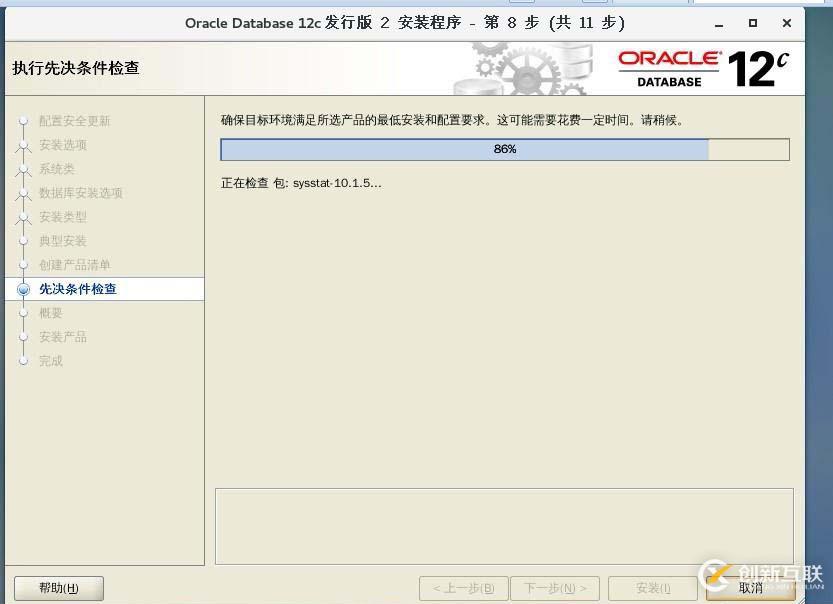Image resolution: width=833 pixels, height=604 pixels.
Task: Select the 安装产品 step
Action: pos(62,337)
